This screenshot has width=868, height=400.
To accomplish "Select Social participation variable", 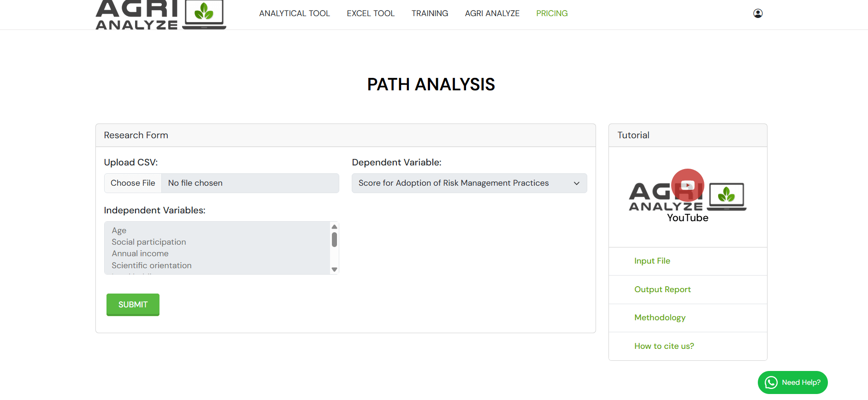I will pyautogui.click(x=149, y=242).
